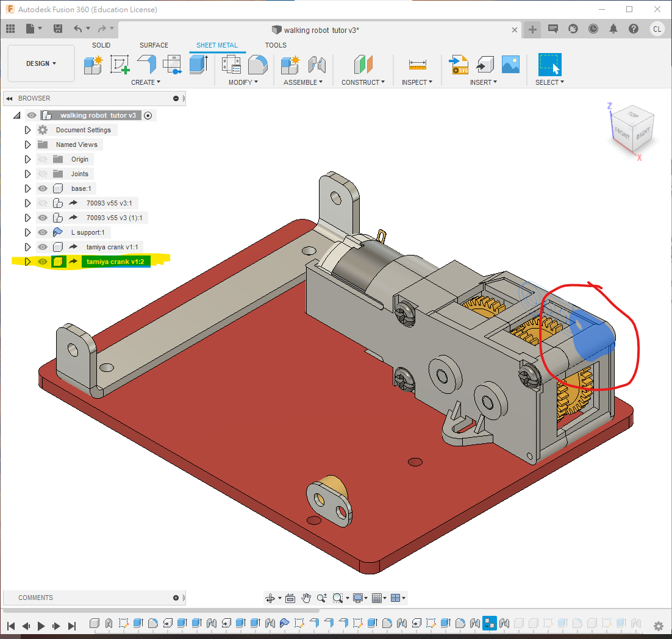Click the Insert Canvas image icon
The image size is (672, 639).
510,63
